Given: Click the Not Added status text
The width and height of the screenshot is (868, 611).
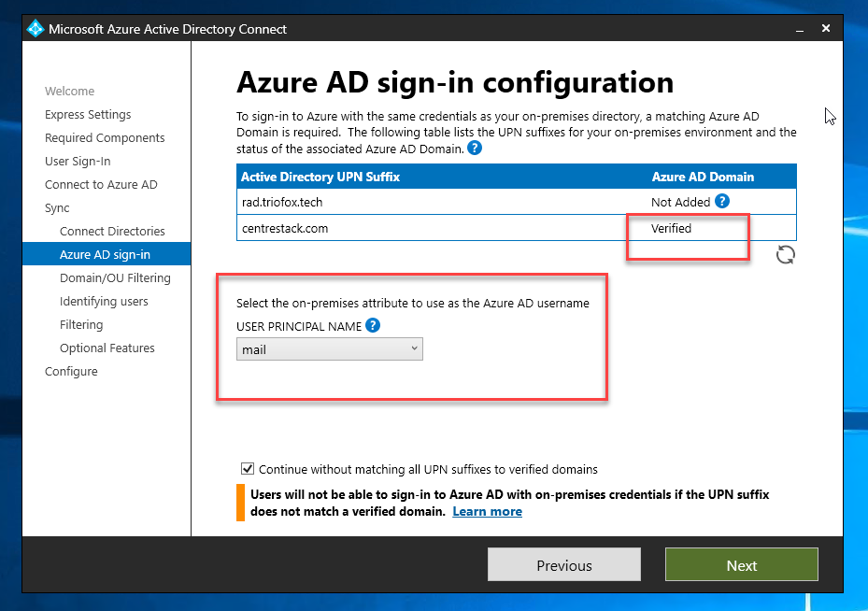Looking at the screenshot, I should [680, 202].
